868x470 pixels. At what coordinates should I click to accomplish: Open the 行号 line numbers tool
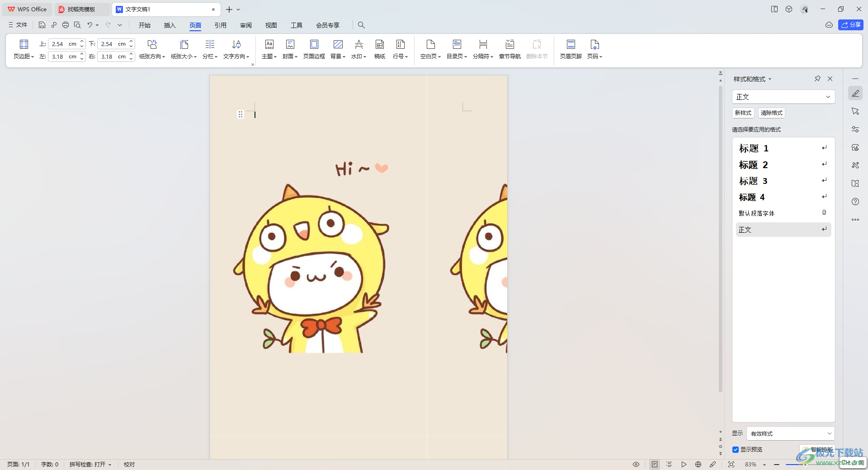(400, 49)
